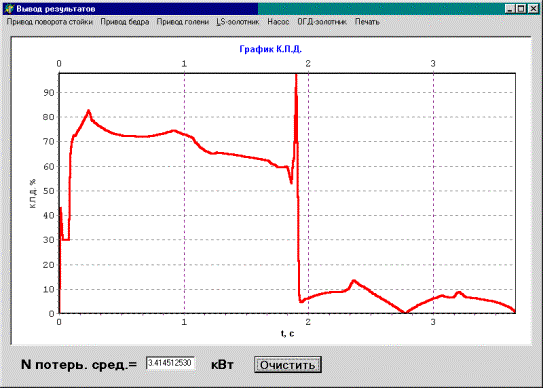The width and height of the screenshot is (543, 388).
Task: Open the Привод голени menu
Action: tap(183, 22)
